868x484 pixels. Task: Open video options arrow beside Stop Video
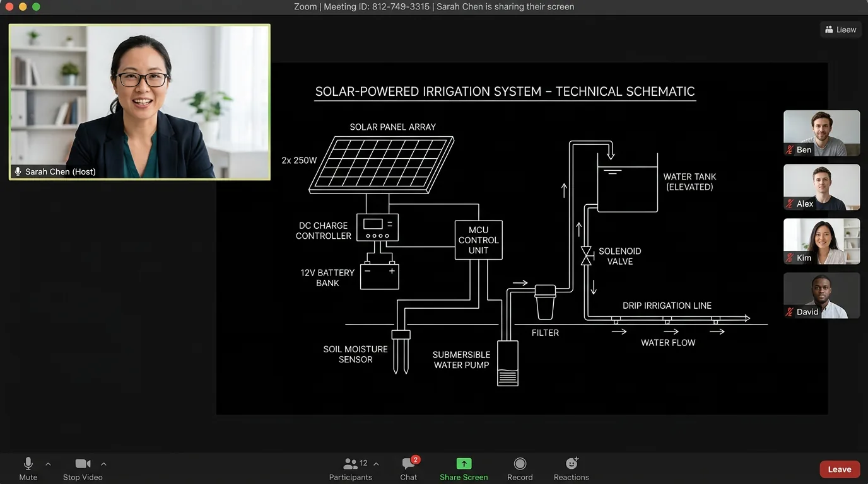point(103,464)
